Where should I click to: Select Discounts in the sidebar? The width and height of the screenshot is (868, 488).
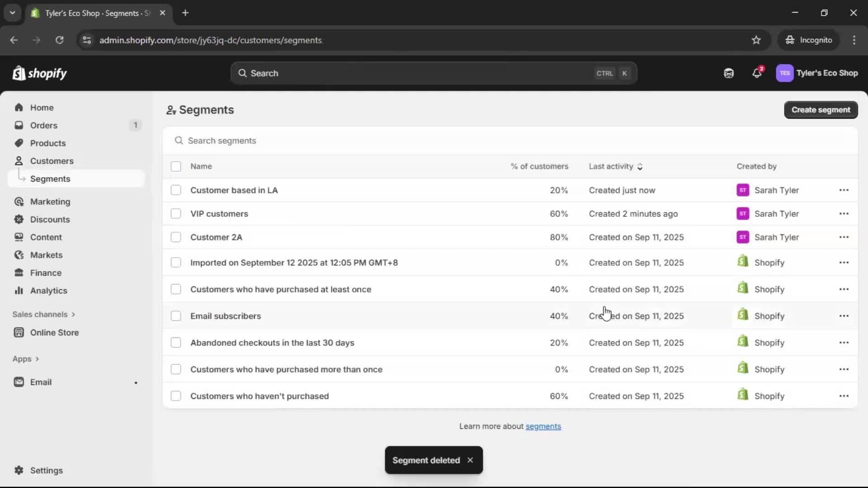point(50,219)
